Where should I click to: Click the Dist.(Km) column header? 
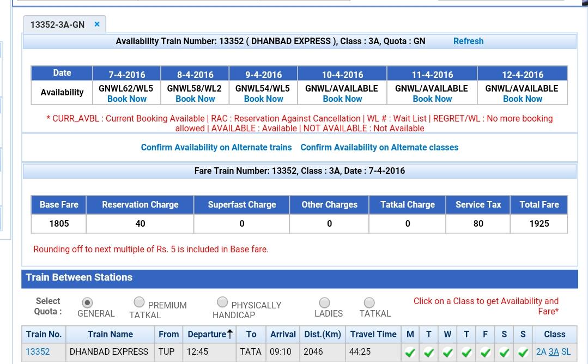click(x=323, y=334)
